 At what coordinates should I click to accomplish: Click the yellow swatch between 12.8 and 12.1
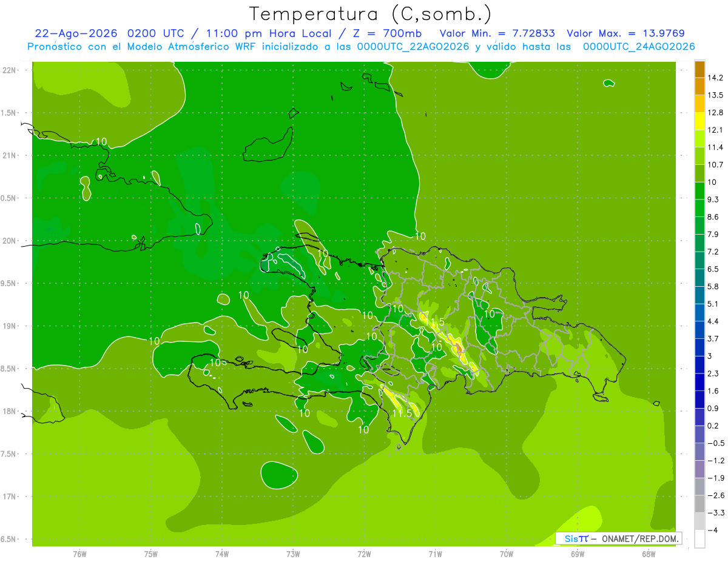[x=699, y=121]
